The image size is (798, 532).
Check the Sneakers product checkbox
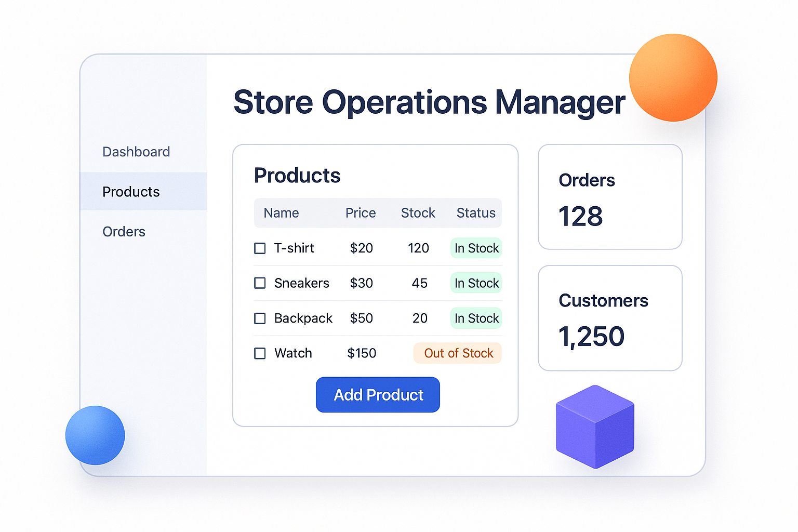[x=259, y=283]
